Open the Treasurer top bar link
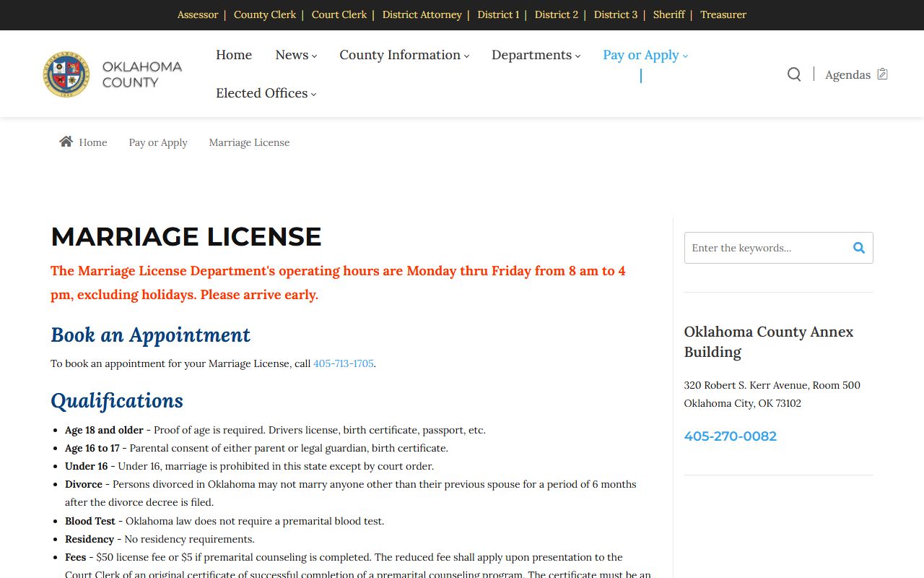Viewport: 924px width, 578px height. click(x=723, y=14)
